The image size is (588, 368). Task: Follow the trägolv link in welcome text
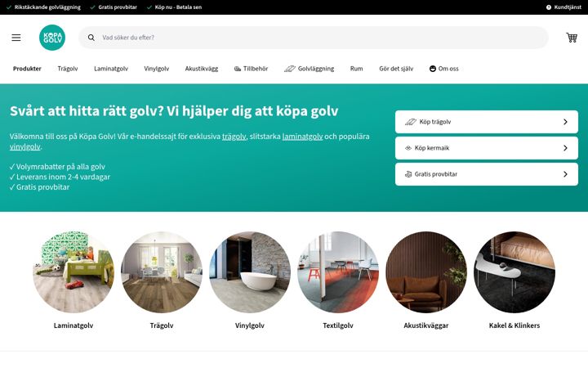click(x=234, y=137)
